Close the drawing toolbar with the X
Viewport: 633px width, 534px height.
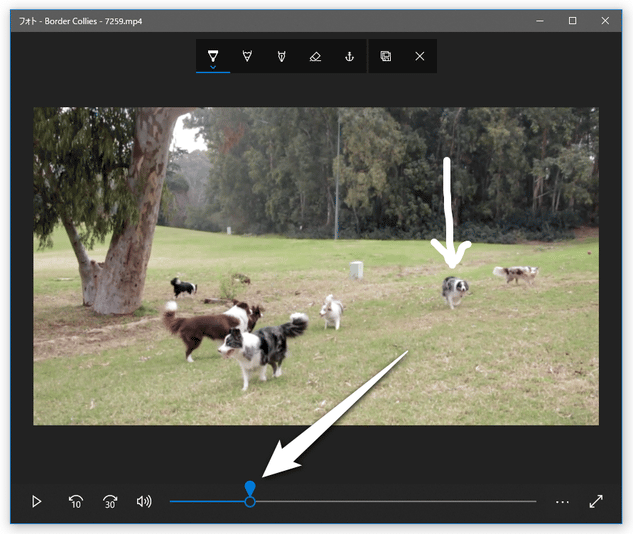click(x=419, y=56)
